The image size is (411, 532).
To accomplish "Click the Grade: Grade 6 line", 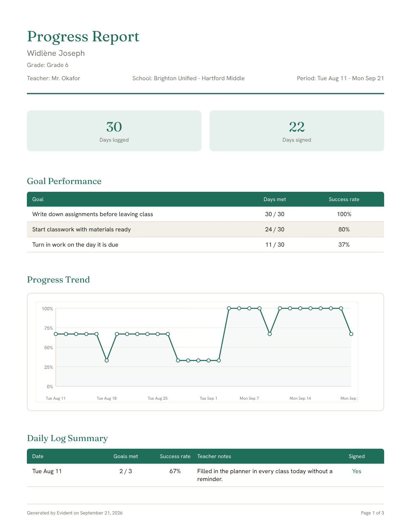I will [x=48, y=65].
